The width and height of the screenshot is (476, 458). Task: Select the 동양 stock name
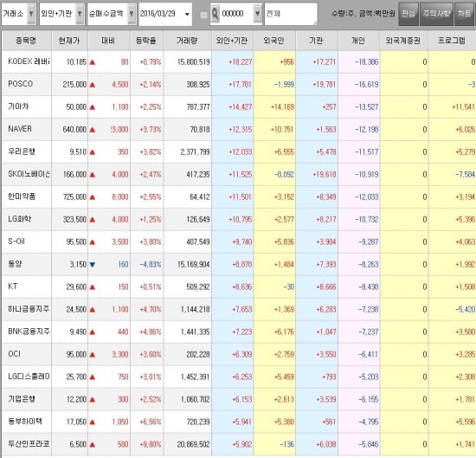point(15,263)
